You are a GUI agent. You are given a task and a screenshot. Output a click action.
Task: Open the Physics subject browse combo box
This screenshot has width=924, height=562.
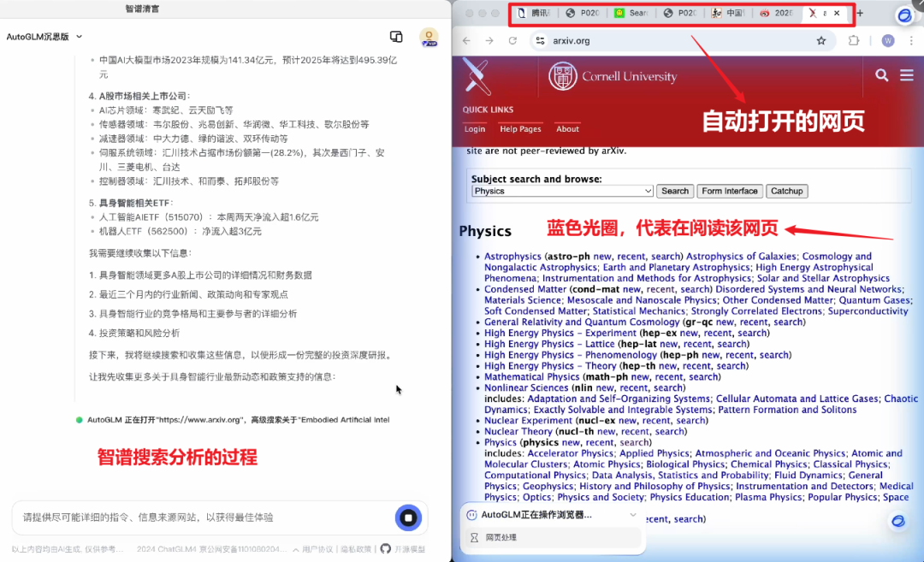(x=561, y=190)
